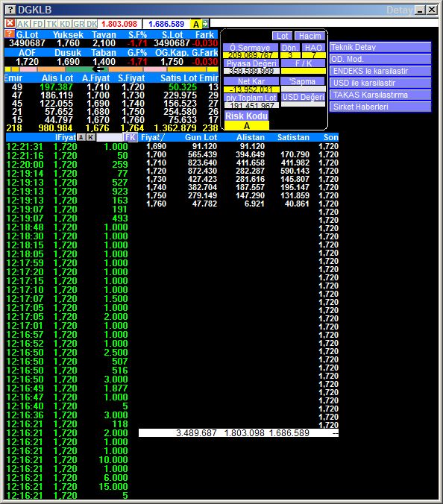The width and height of the screenshot is (443, 504).
Task: Open Sirket Haberleri
Action: click(380, 107)
